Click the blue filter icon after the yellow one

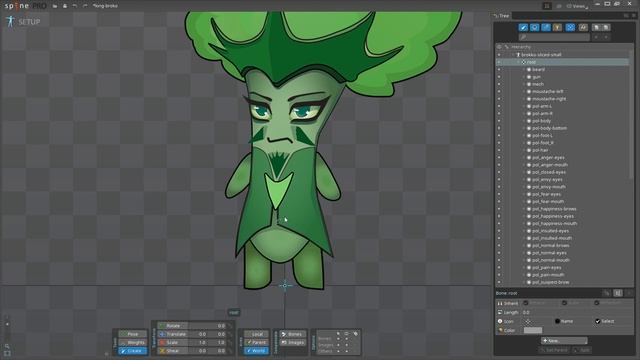(570, 27)
